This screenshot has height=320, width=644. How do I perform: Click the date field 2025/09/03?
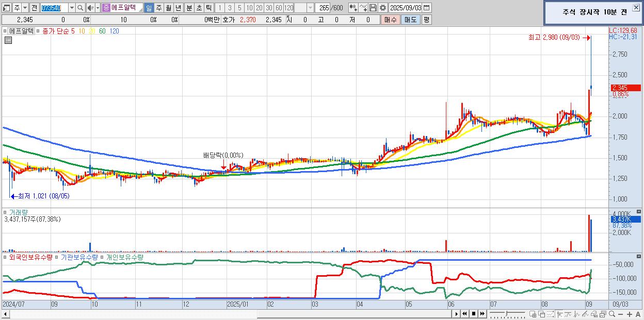[405, 8]
